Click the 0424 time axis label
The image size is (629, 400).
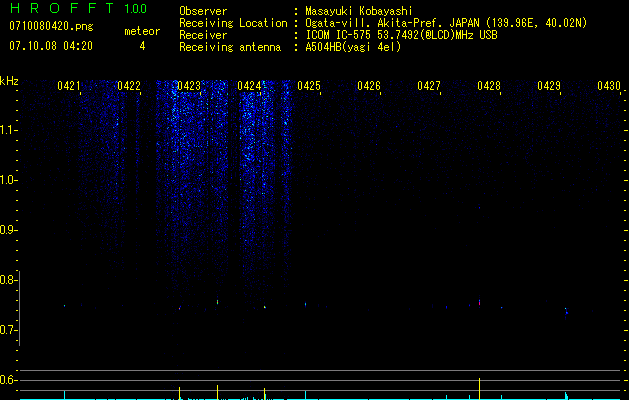pos(249,86)
